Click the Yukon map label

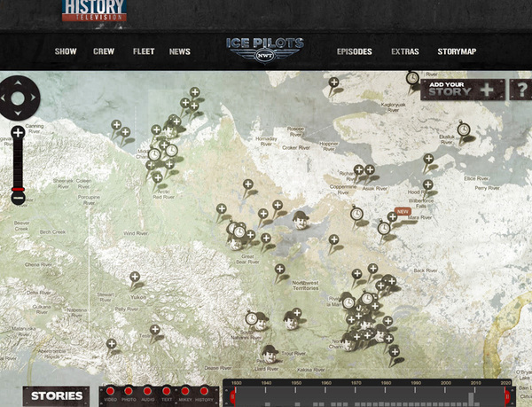click(x=138, y=297)
